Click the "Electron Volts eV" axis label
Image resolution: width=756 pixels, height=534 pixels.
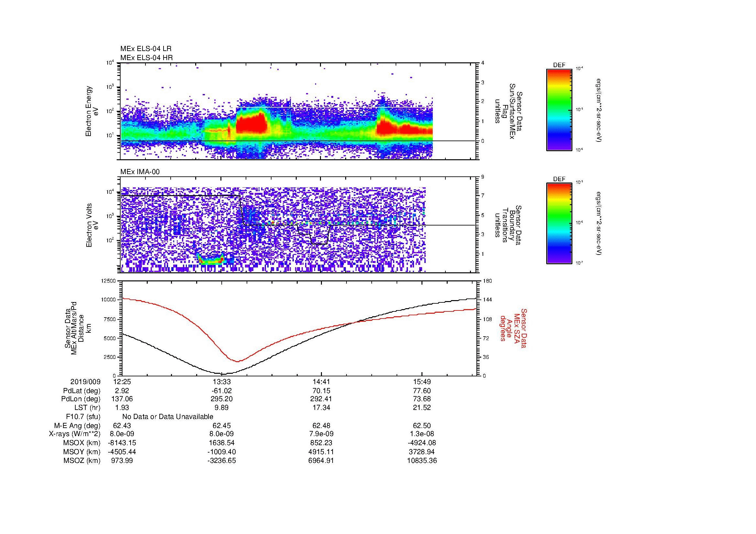[x=92, y=225]
